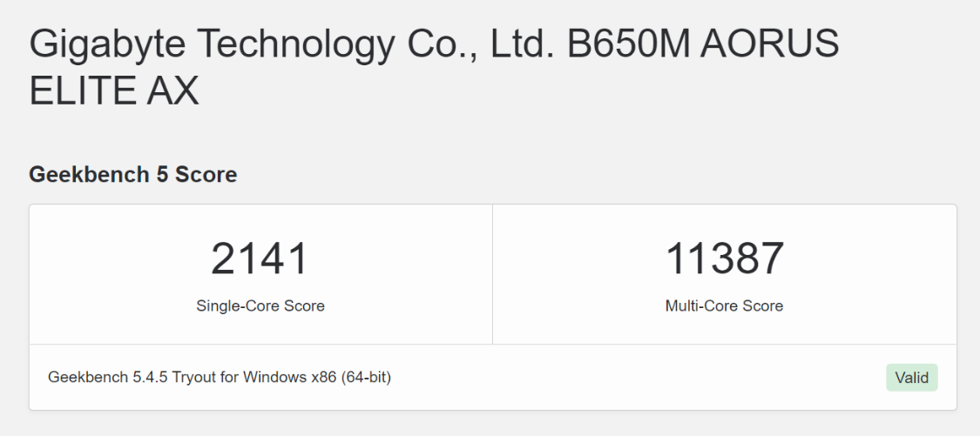Click the Geekbench 5.4.5 version text
Screen dimensions: 980x436
coord(108,378)
